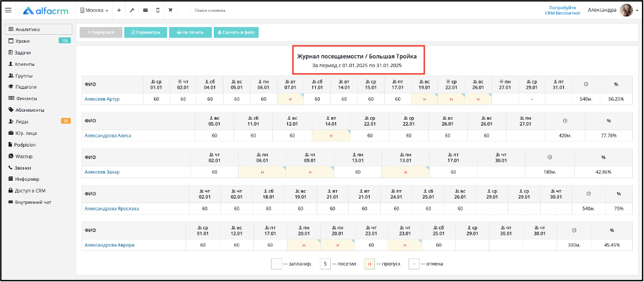Open the shopping cart icon
This screenshot has width=644, height=282.
170,11
